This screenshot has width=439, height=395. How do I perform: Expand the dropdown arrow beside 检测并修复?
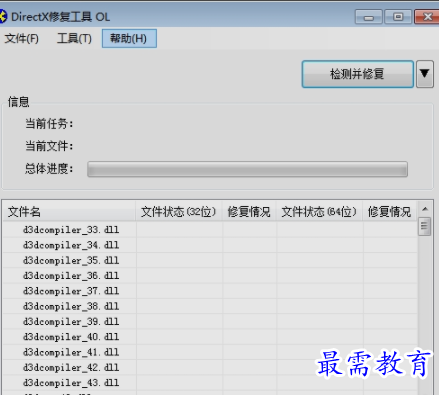point(425,74)
